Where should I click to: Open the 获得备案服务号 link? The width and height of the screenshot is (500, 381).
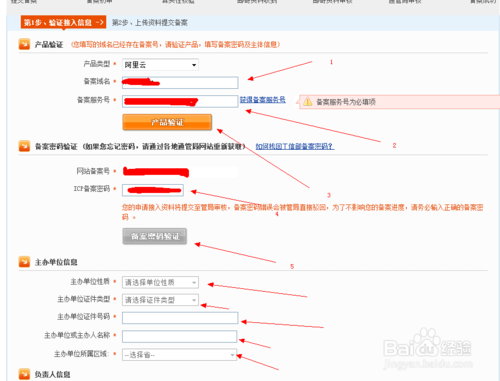(x=263, y=100)
